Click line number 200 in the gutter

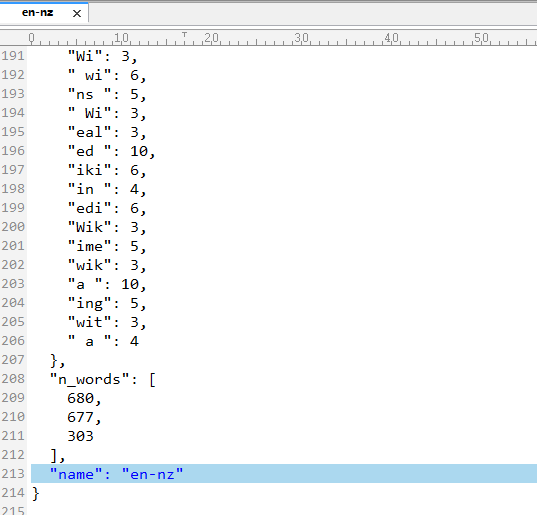[13, 227]
